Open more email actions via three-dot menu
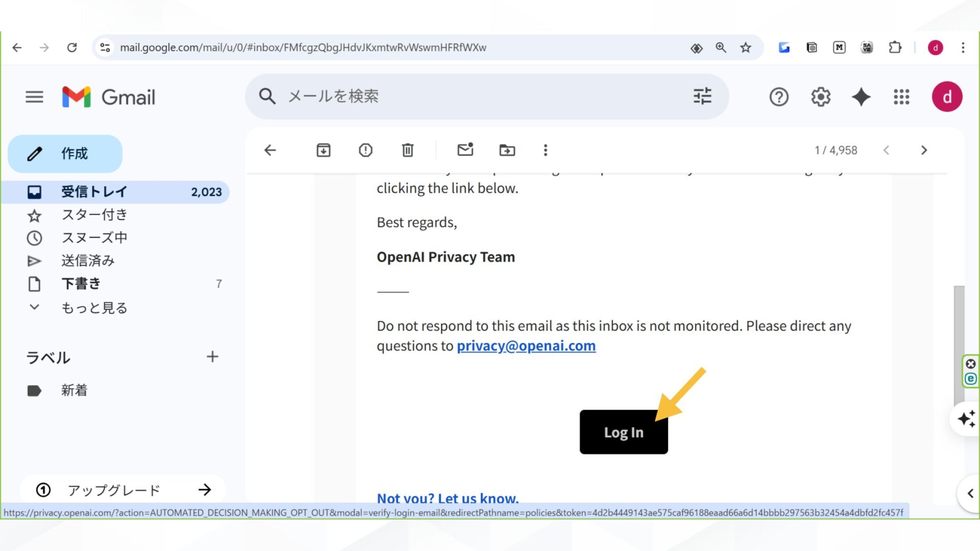The height and width of the screenshot is (551, 980). click(x=545, y=150)
